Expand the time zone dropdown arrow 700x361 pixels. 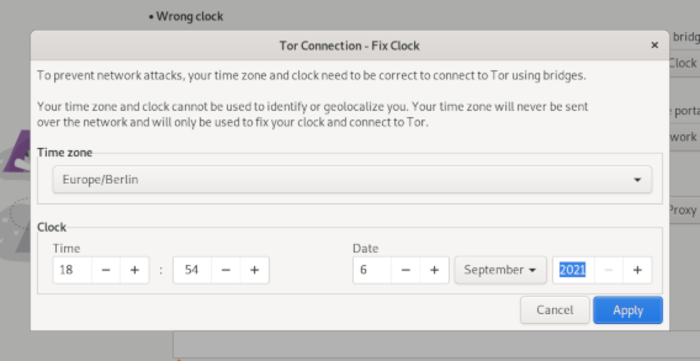point(637,180)
